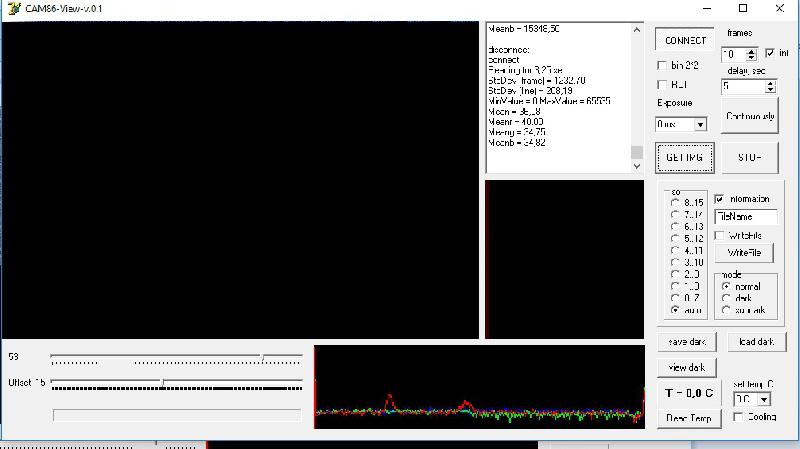Click the progress bar below Offset slider
This screenshot has height=449, width=800.
pos(177,415)
